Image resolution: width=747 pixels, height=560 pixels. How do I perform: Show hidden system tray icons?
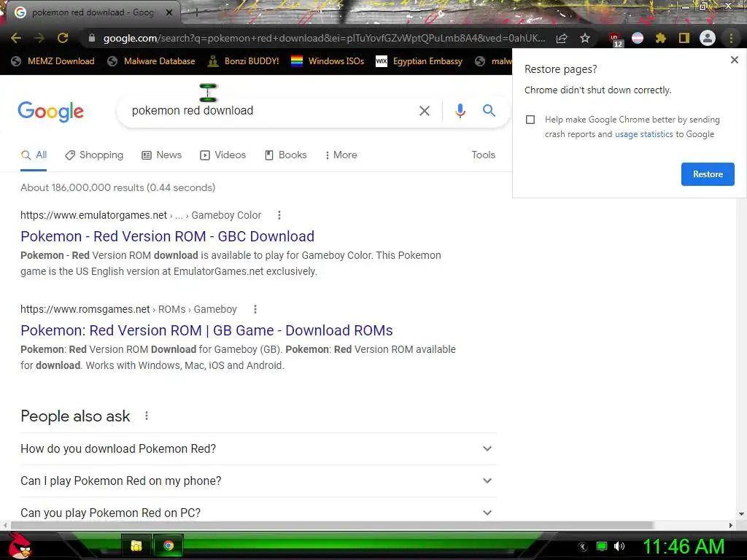[582, 547]
